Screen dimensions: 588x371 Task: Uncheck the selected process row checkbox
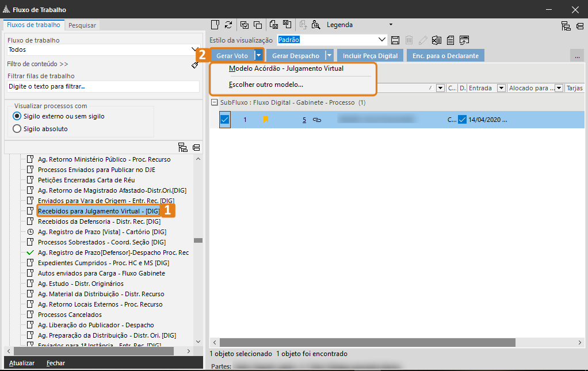pyautogui.click(x=225, y=120)
